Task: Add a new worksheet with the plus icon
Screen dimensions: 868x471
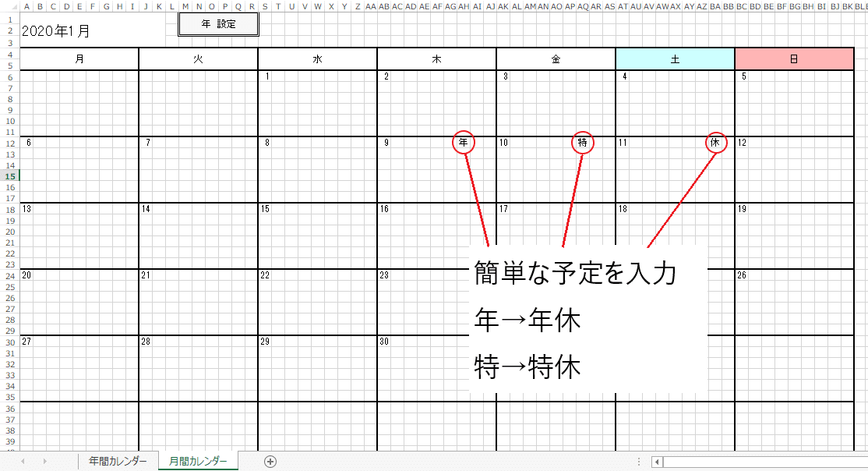Action: pos(270,461)
